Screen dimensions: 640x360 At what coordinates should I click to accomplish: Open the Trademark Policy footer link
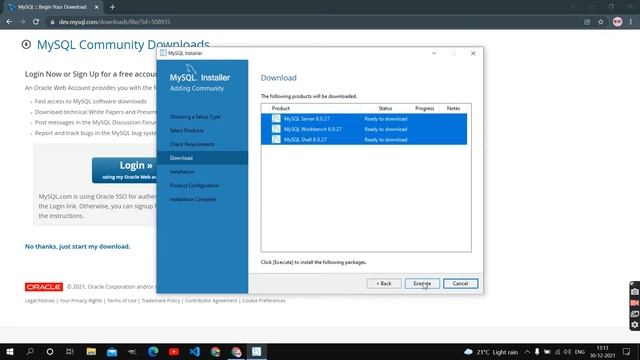[x=160, y=300]
